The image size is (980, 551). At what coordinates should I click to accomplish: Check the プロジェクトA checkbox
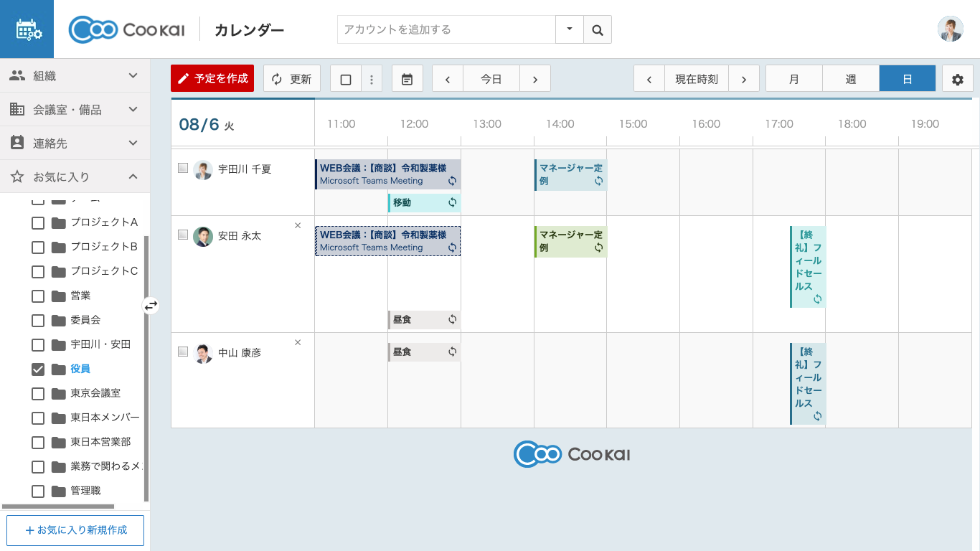pos(38,222)
